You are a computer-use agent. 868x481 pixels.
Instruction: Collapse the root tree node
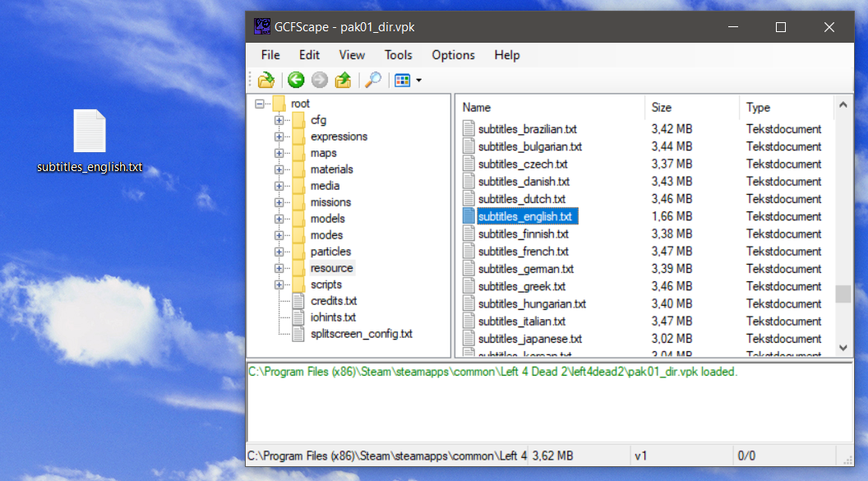pos(260,104)
